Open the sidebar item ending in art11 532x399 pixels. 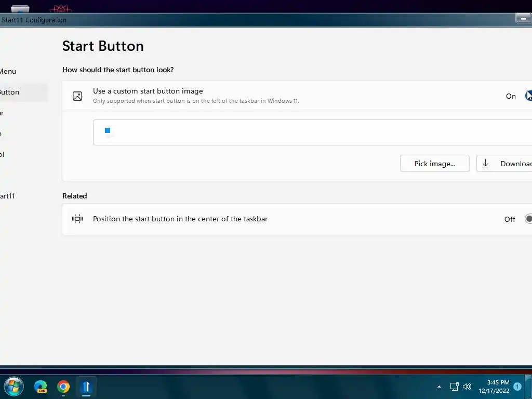coord(7,196)
